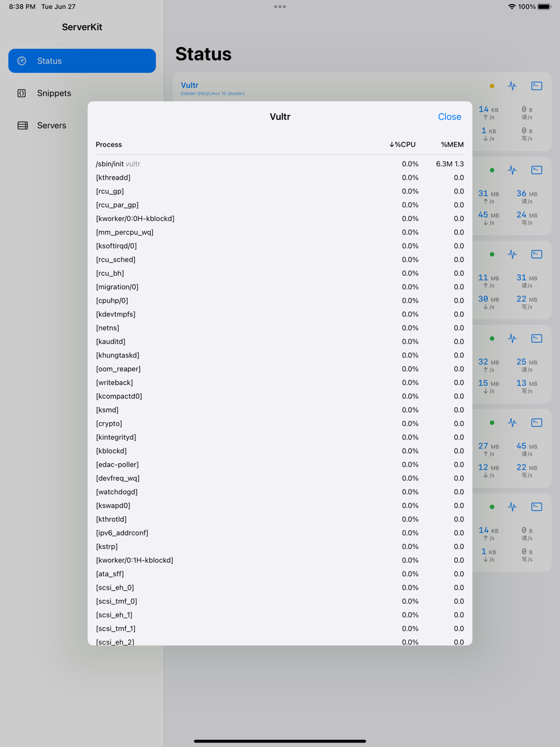Click green status dot on card with 11 MB upload

[492, 254]
